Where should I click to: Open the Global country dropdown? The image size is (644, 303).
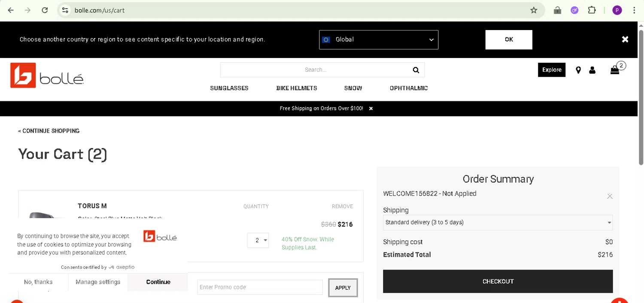379,39
